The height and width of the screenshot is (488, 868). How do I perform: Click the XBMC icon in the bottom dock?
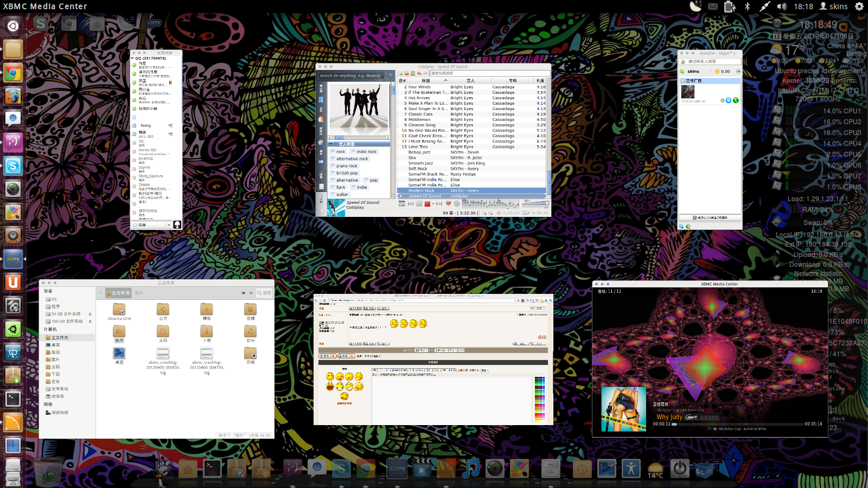coord(397,468)
